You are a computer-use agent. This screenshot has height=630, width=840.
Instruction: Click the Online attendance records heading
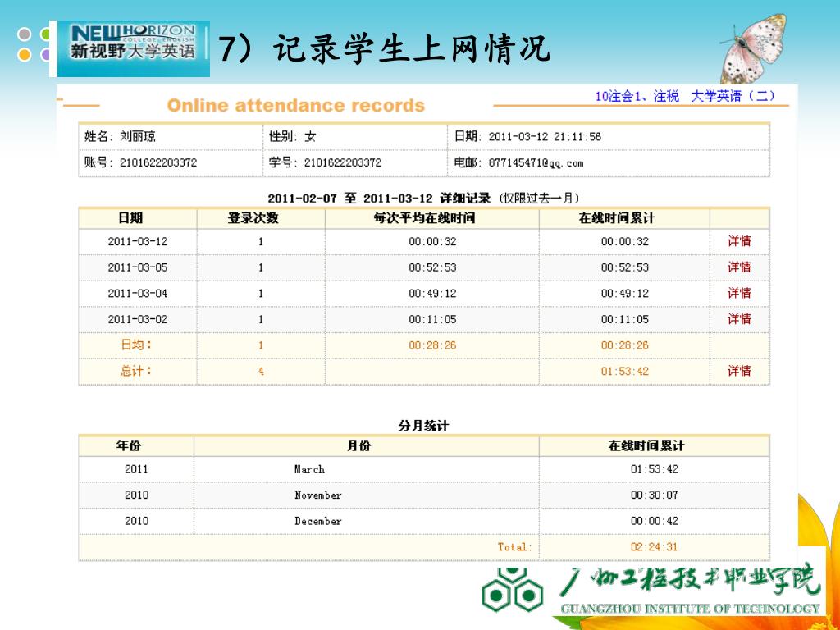295,106
